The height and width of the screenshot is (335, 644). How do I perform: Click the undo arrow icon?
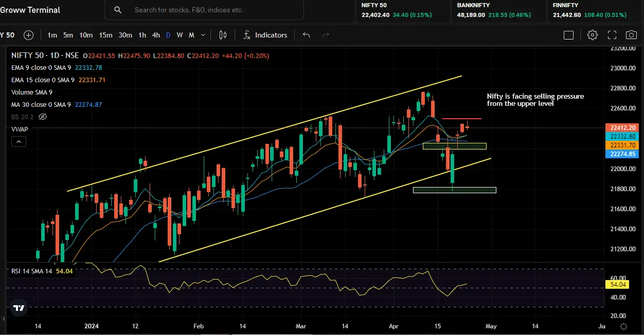306,35
